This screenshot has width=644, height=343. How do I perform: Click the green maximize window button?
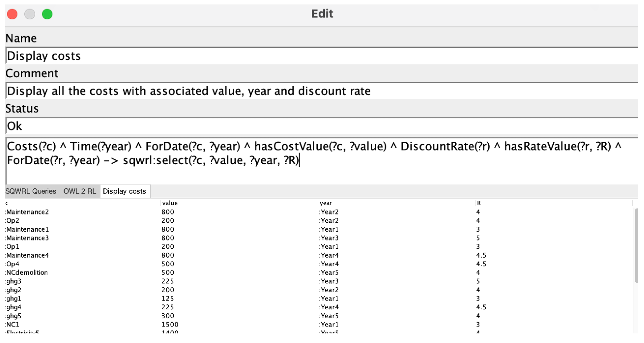click(x=47, y=14)
